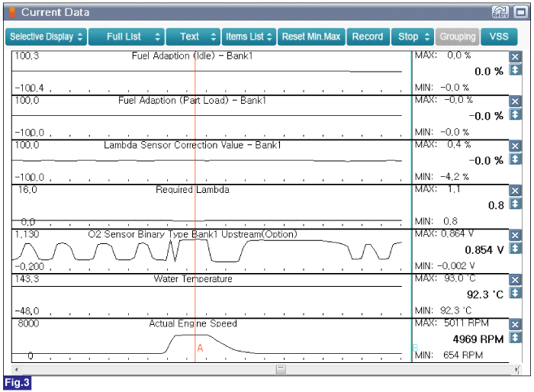Click the Required Lambda 0.8 current value
Viewport: 534px width, 392px height.
(x=496, y=205)
